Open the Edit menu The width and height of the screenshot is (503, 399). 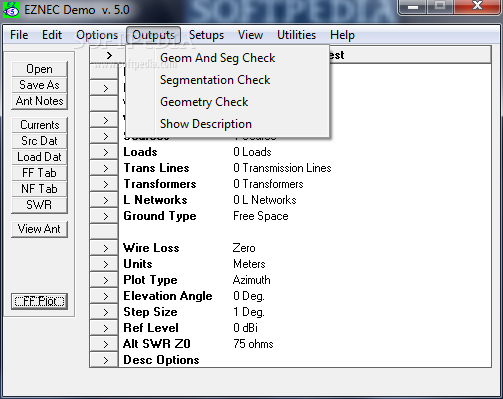(52, 35)
